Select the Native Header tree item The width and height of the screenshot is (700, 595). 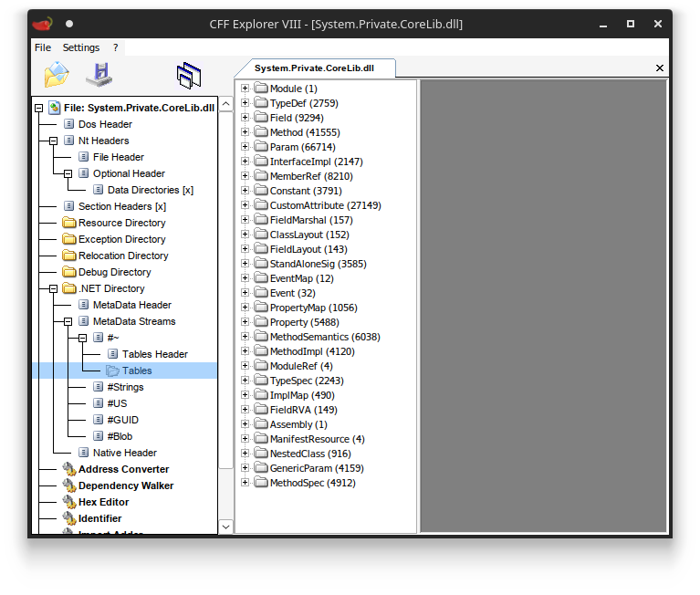(x=124, y=453)
